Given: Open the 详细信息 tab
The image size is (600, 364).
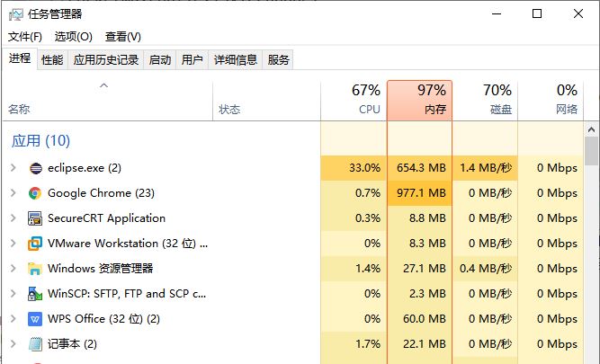Looking at the screenshot, I should coord(236,60).
